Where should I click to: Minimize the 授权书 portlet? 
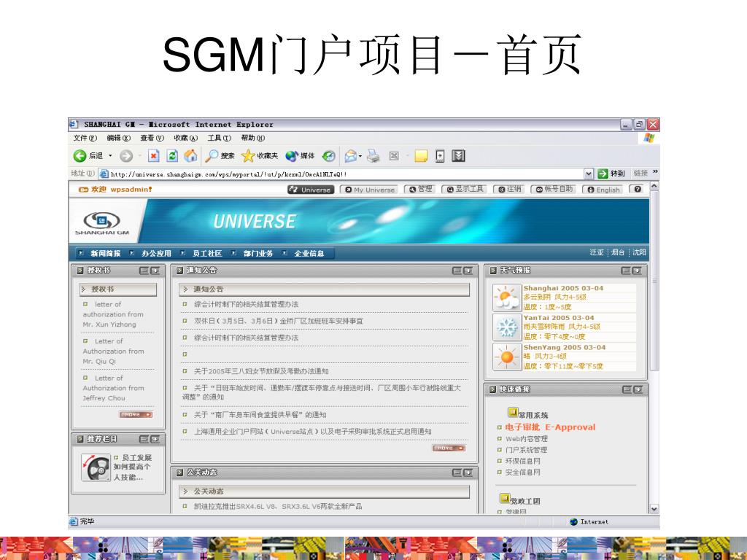[144, 271]
